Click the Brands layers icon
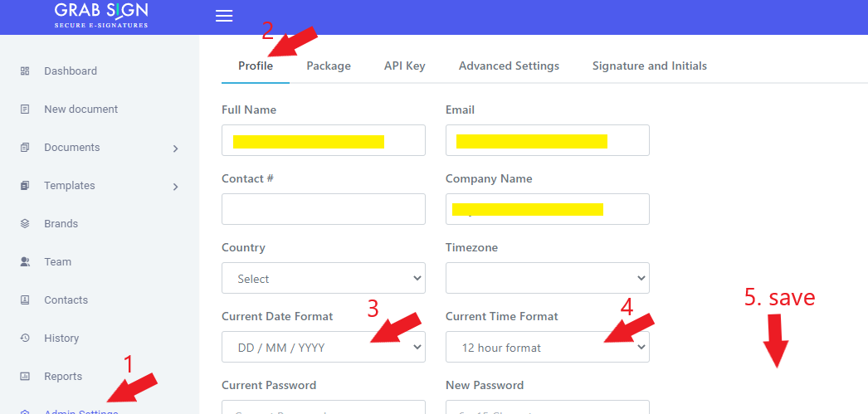Screen dimensions: 868x414 pos(25,224)
